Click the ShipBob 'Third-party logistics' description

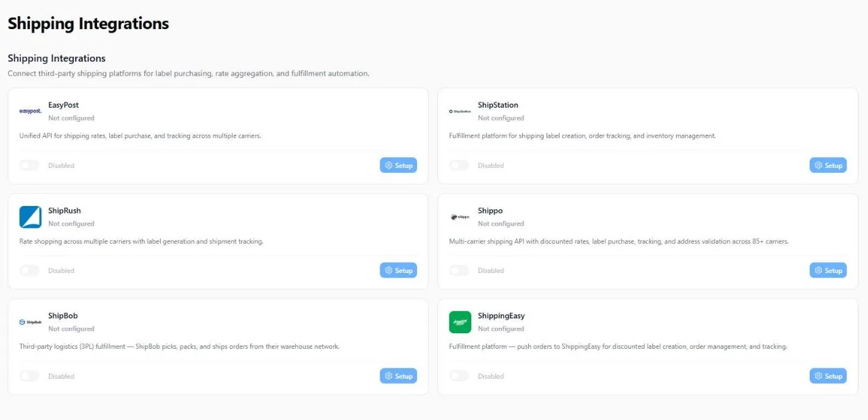179,346
